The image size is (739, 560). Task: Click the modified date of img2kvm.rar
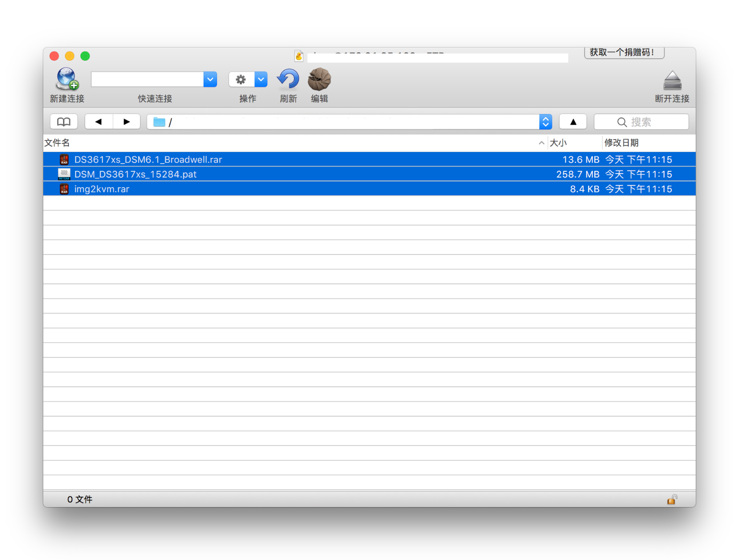[638, 189]
